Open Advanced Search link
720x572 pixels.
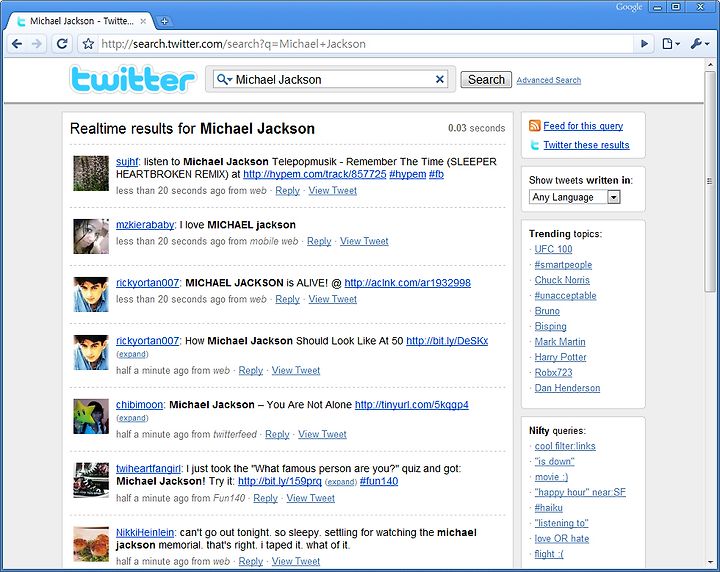(548, 80)
